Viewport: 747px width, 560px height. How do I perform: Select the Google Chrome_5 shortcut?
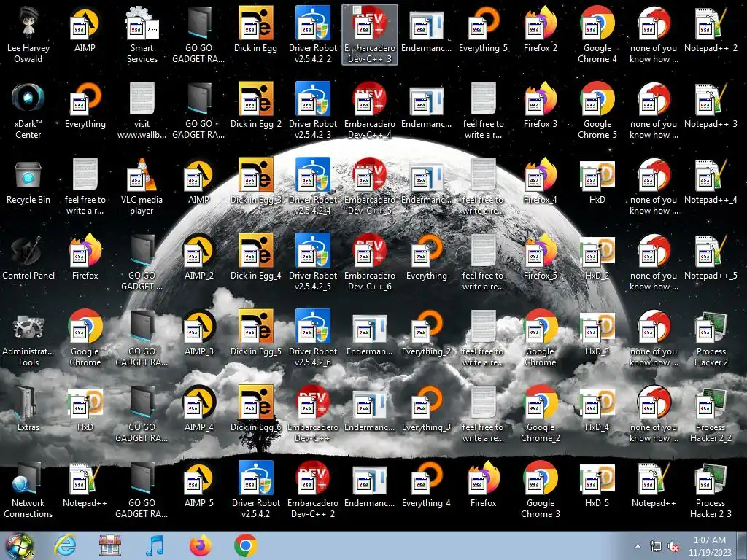click(x=597, y=111)
